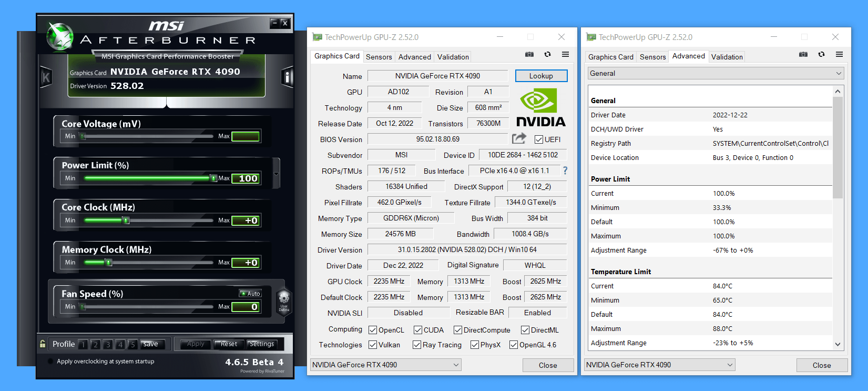The height and width of the screenshot is (391, 868).
Task: Switch to Advanced tab in left GPU-Z
Action: pyautogui.click(x=415, y=57)
